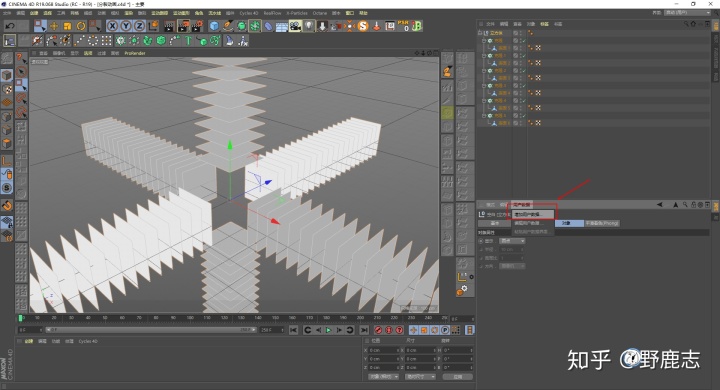Click the timeline playhead at frame 0
Image resolution: width=720 pixels, height=390 pixels.
20,318
